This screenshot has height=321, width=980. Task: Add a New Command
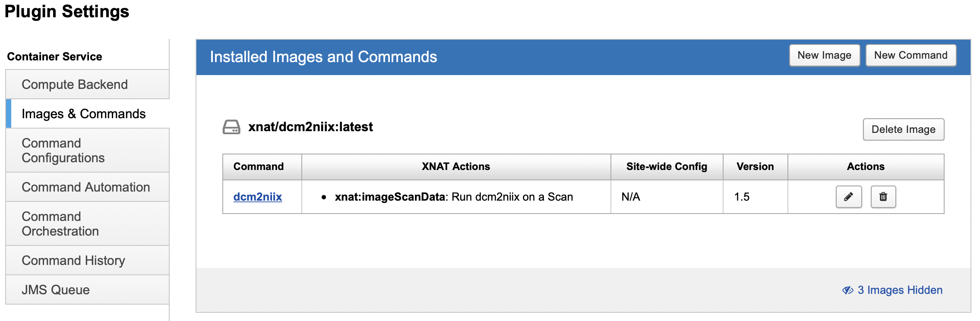coord(910,55)
